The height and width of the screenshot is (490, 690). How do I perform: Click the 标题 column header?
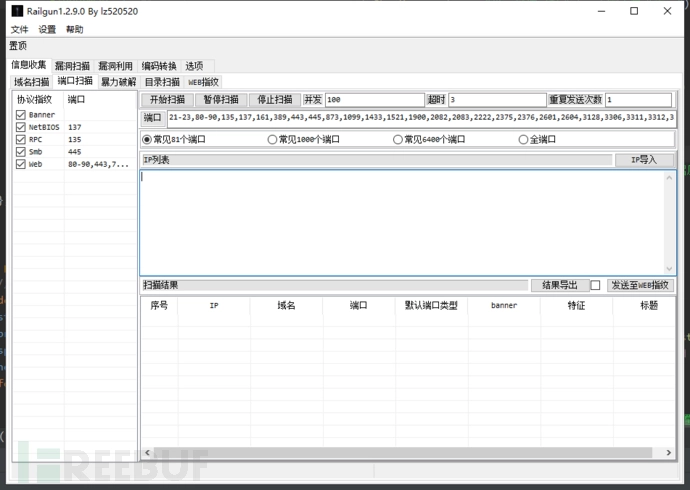pos(644,305)
